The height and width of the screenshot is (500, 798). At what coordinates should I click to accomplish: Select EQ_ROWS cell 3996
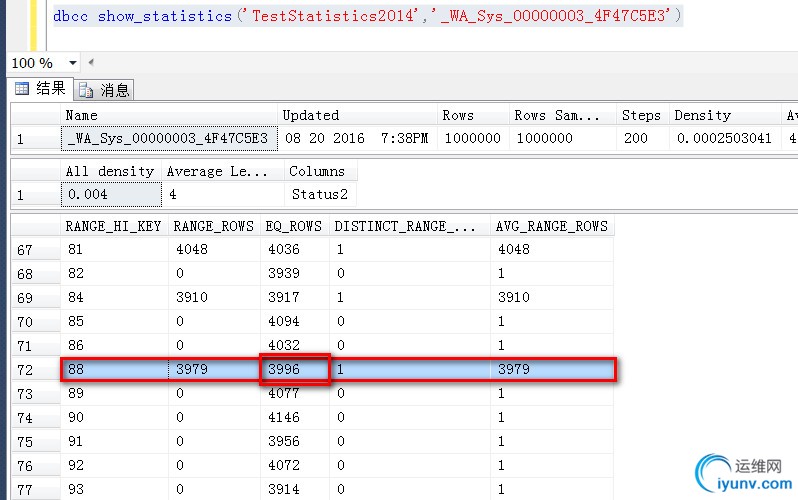pyautogui.click(x=295, y=369)
